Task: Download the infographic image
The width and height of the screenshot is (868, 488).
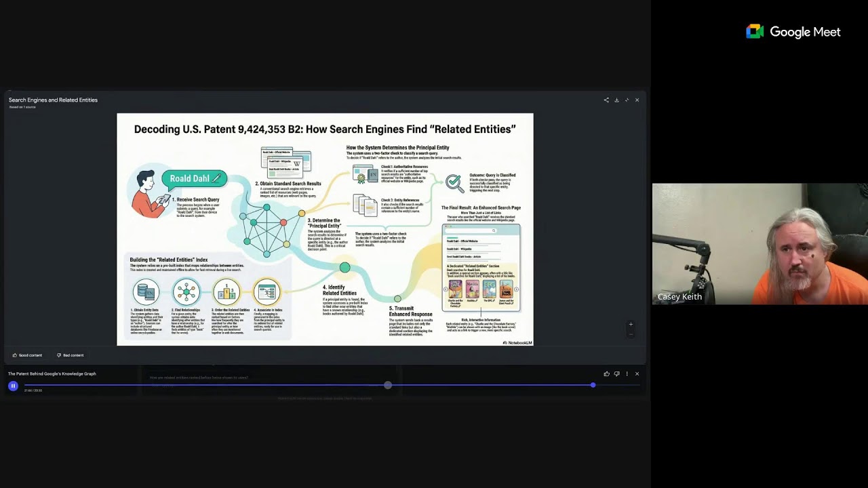Action: click(x=616, y=100)
